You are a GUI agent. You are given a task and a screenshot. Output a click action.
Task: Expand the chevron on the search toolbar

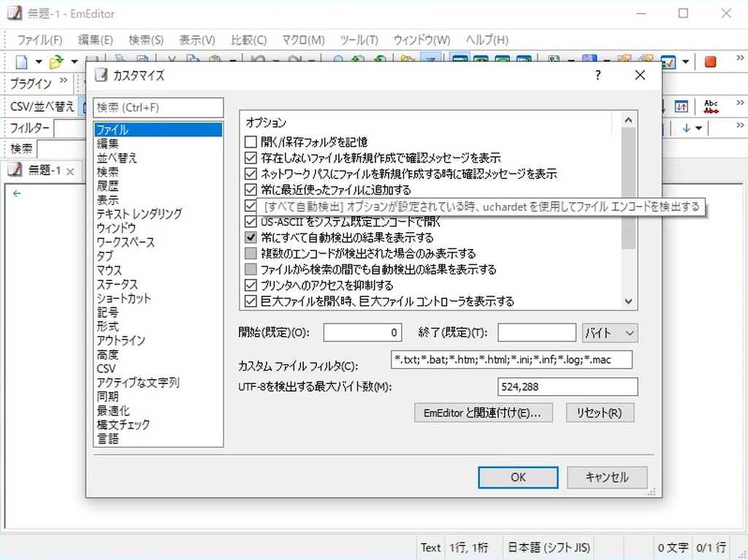[x=740, y=126]
